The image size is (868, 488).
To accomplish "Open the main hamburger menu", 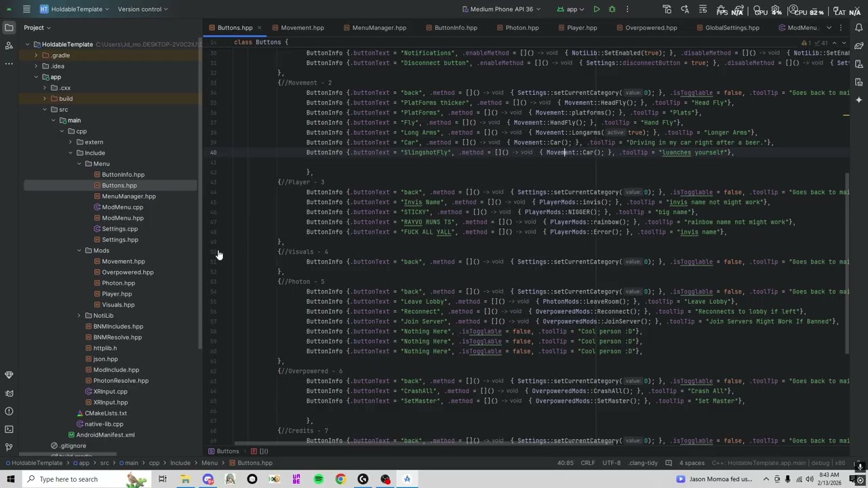I will point(26,9).
